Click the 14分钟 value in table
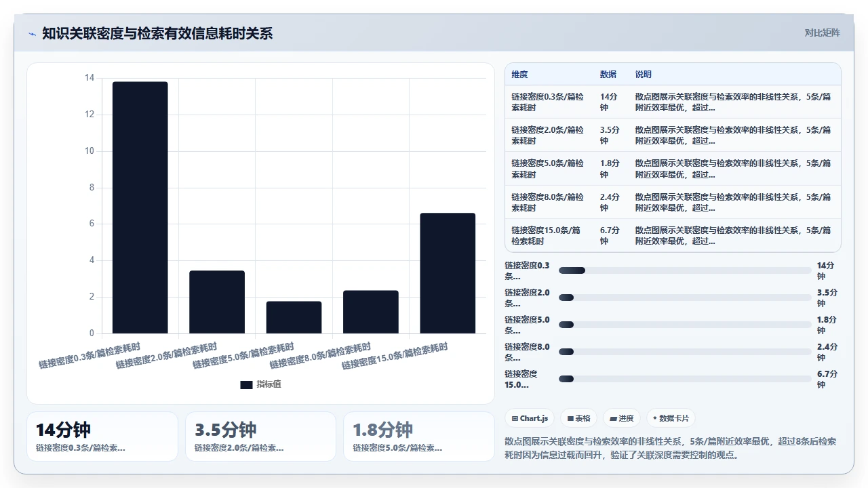 click(610, 102)
